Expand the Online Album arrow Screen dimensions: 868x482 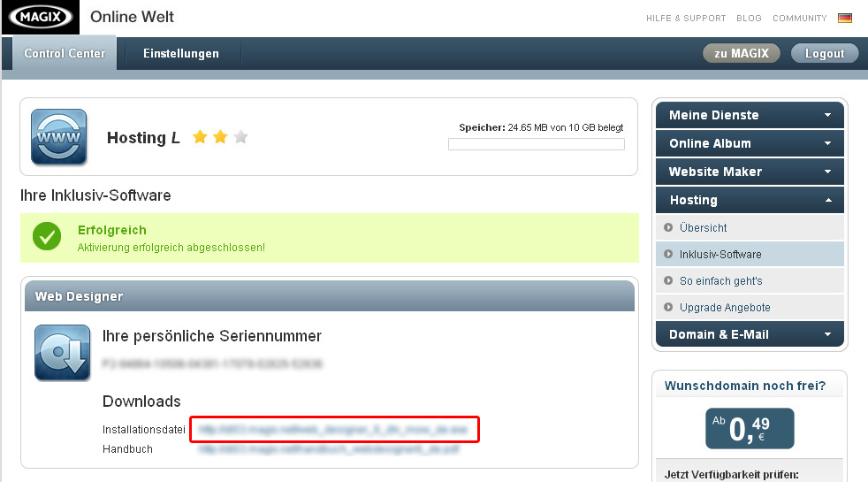point(827,143)
